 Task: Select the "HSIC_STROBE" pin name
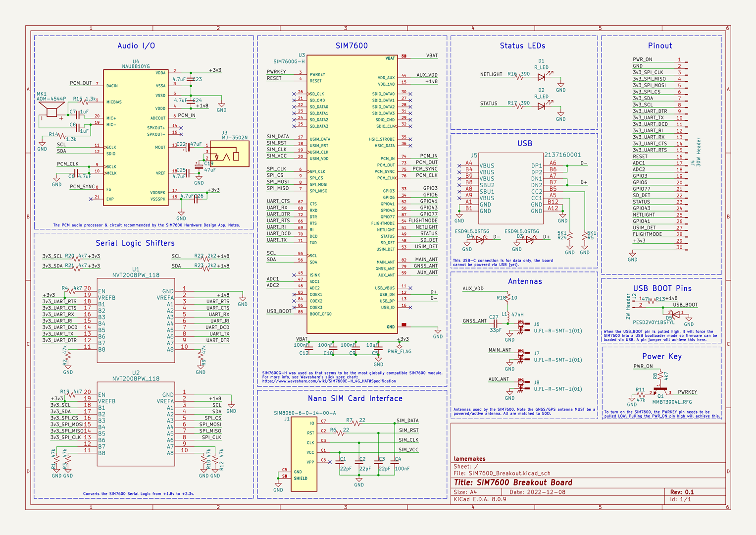382,139
